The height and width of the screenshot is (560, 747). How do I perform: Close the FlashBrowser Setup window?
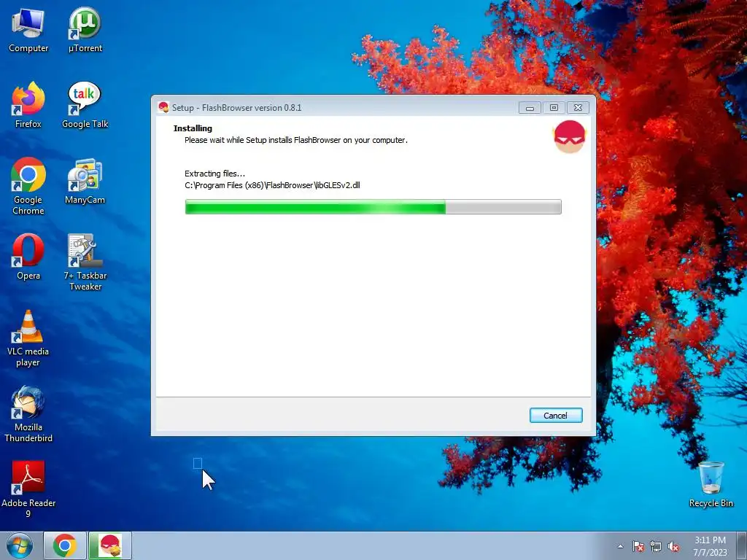tap(578, 108)
